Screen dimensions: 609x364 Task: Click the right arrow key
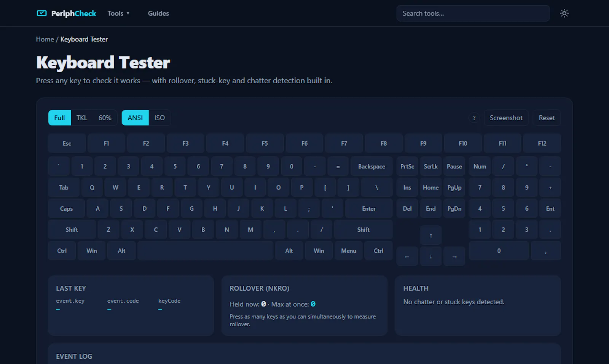[x=454, y=257]
